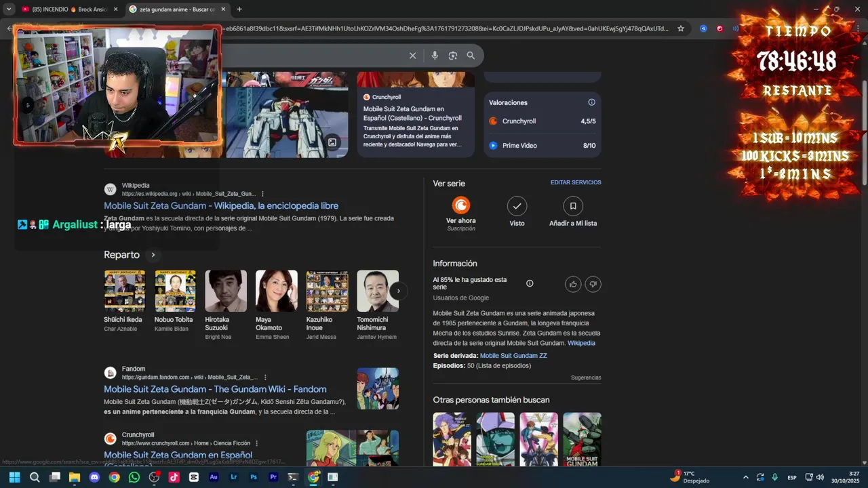Open OBS Studio from the taskbar

(154, 477)
